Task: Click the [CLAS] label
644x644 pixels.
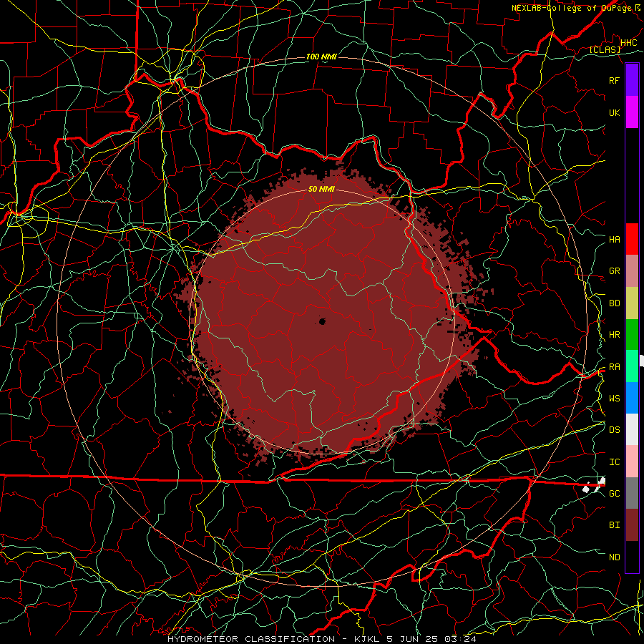Action: (605, 49)
